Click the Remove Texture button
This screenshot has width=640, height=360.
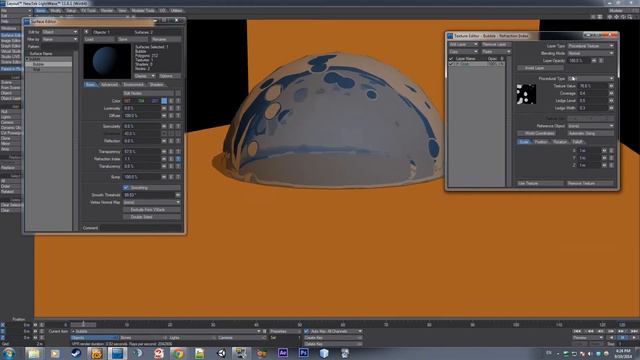coord(590,183)
